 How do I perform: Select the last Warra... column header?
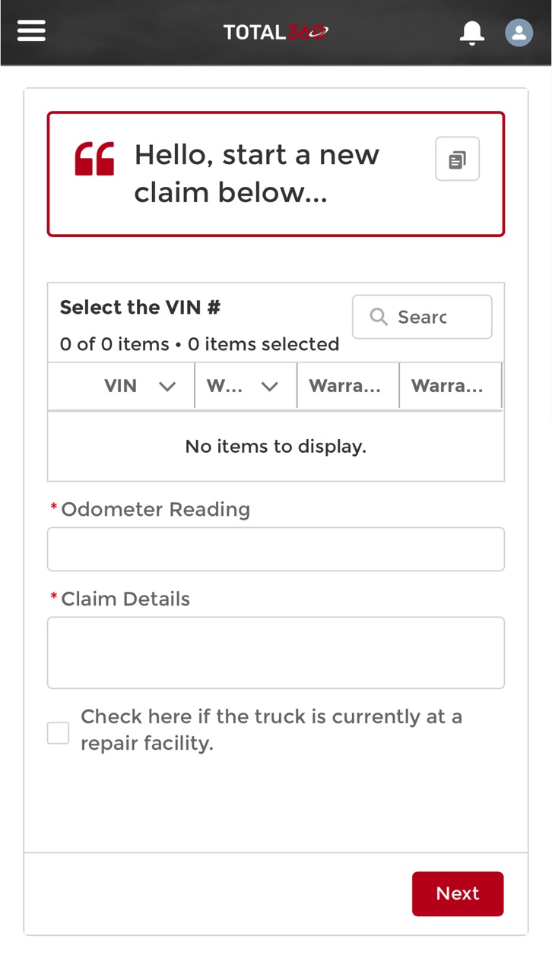click(450, 386)
